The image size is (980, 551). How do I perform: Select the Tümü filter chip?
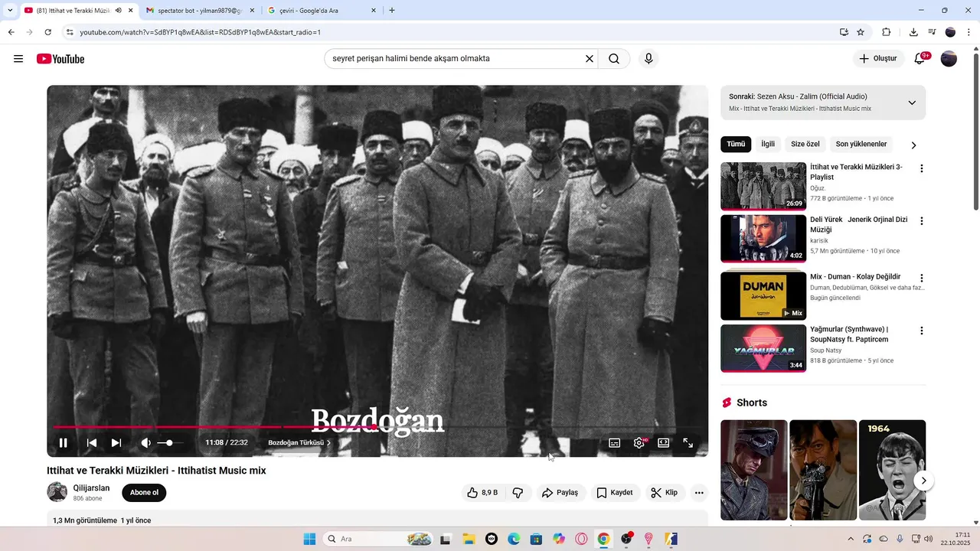[736, 144]
